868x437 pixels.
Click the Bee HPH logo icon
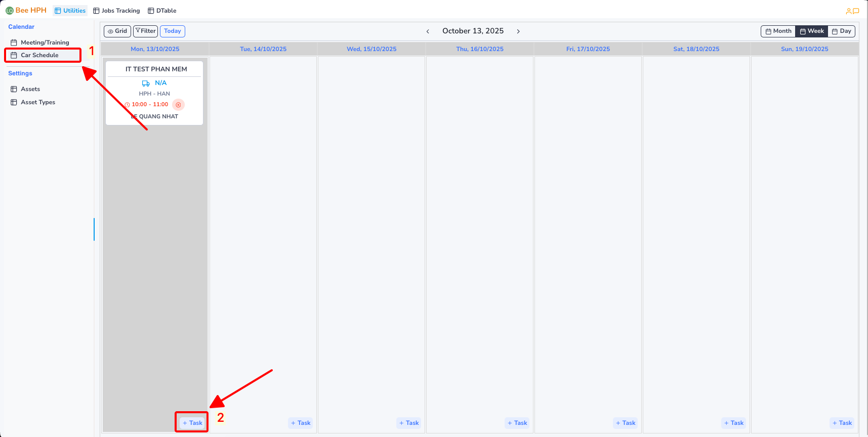coord(10,11)
